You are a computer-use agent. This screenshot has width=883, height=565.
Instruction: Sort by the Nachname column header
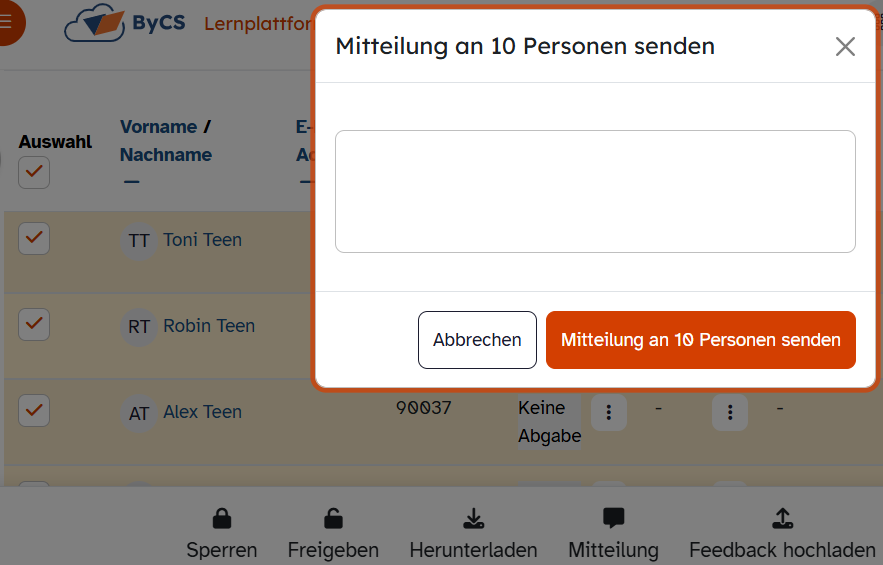point(166,155)
